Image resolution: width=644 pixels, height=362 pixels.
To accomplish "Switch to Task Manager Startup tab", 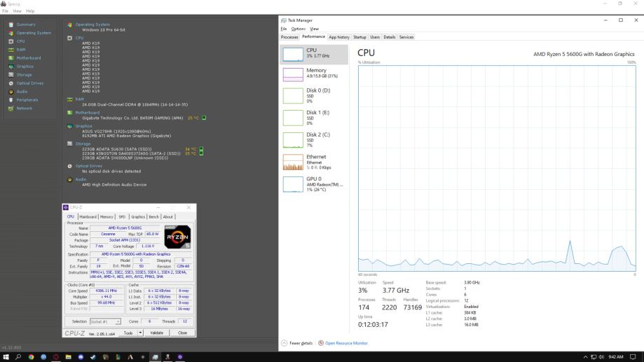I will (x=359, y=37).
